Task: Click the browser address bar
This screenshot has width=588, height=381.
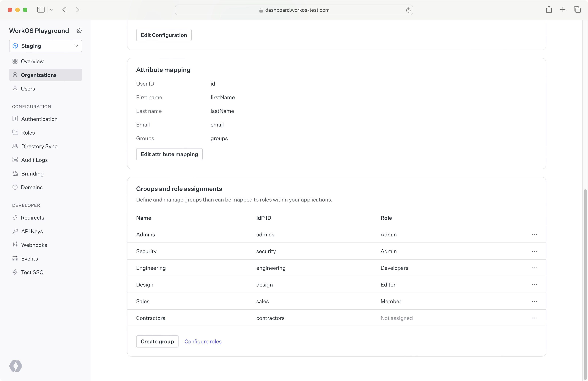Action: click(x=294, y=10)
